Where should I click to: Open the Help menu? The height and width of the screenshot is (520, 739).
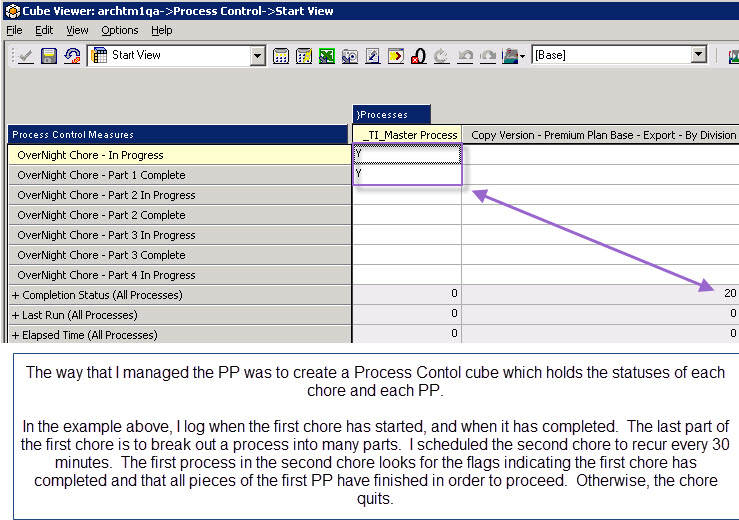162,30
